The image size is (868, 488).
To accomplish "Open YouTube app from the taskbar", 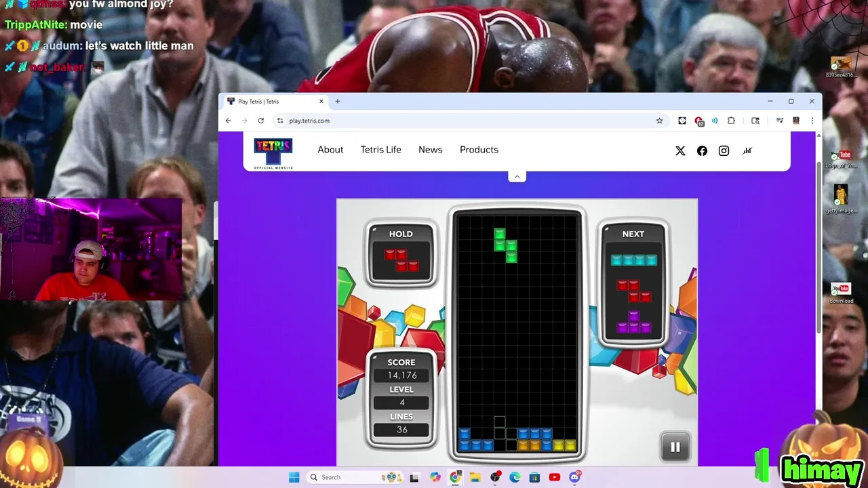I will [x=555, y=477].
